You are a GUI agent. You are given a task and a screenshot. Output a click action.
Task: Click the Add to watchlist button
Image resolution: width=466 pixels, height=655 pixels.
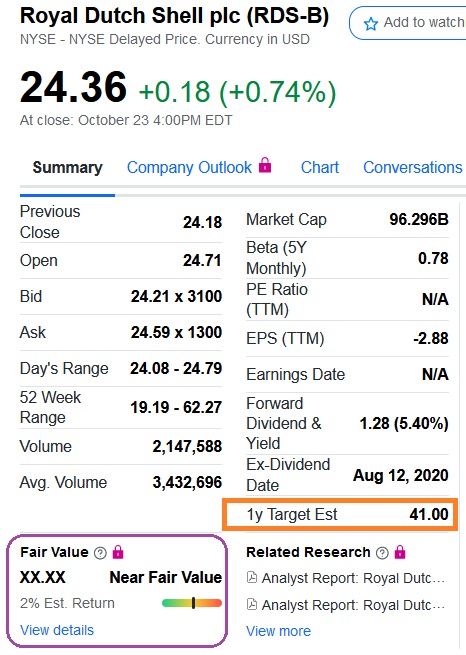tap(408, 23)
